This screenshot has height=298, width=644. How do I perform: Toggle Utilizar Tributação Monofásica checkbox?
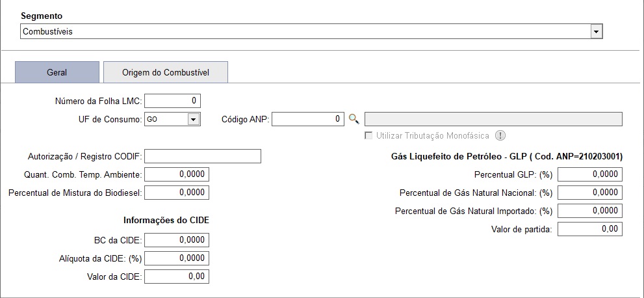point(368,135)
